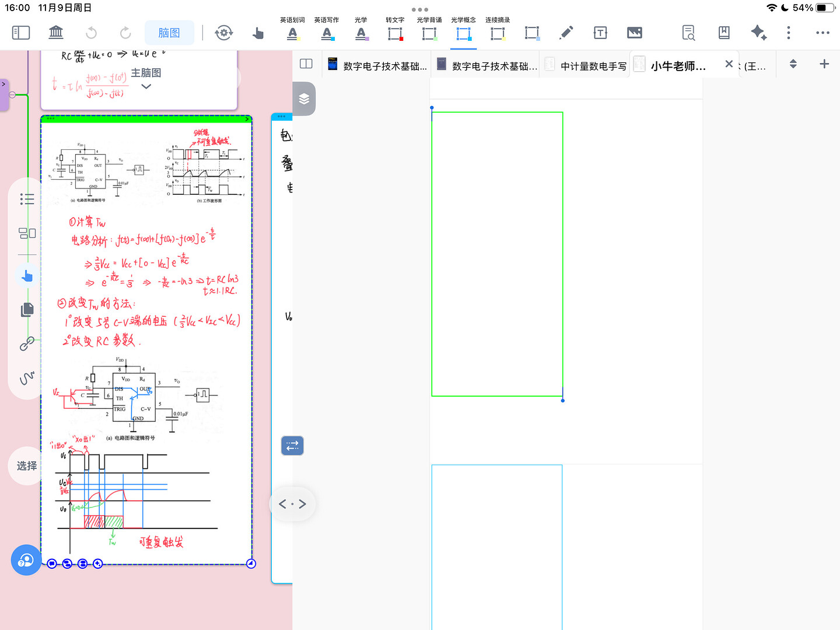Click the link tool in left sidebar

(27, 344)
